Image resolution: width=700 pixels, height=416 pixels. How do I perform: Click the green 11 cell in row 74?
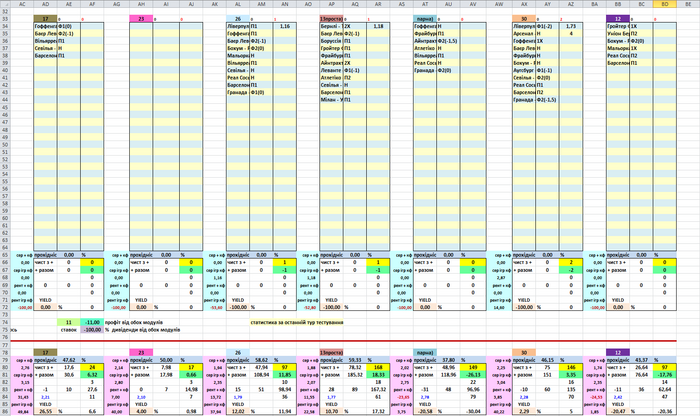point(69,322)
